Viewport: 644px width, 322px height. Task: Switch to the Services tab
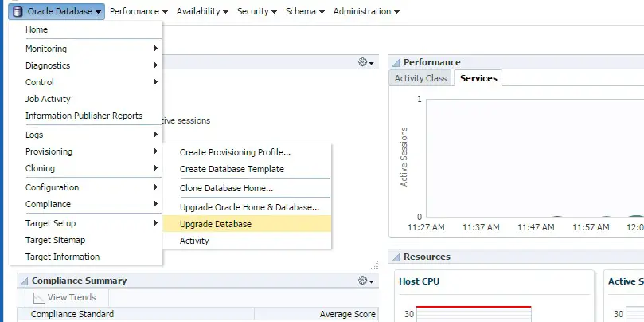[478, 78]
